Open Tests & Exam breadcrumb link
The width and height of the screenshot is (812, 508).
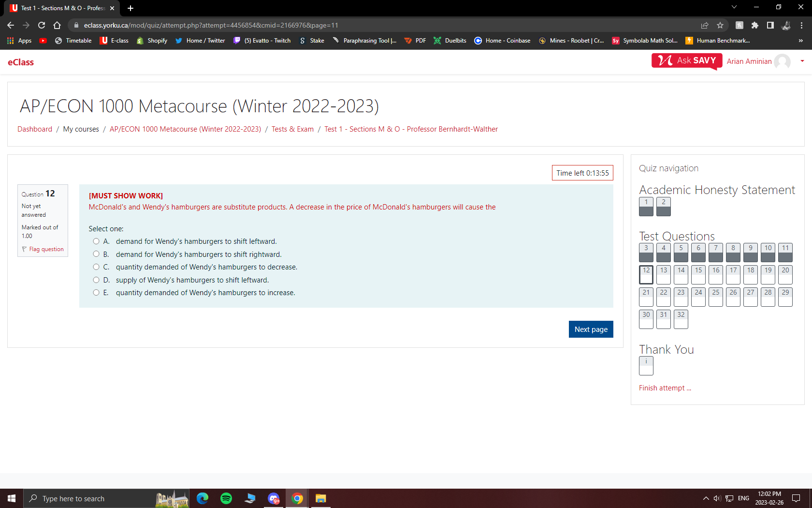(x=292, y=129)
